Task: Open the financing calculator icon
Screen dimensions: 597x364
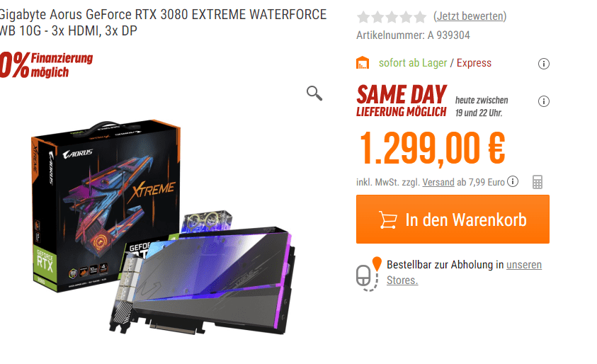Action: pos(538,183)
